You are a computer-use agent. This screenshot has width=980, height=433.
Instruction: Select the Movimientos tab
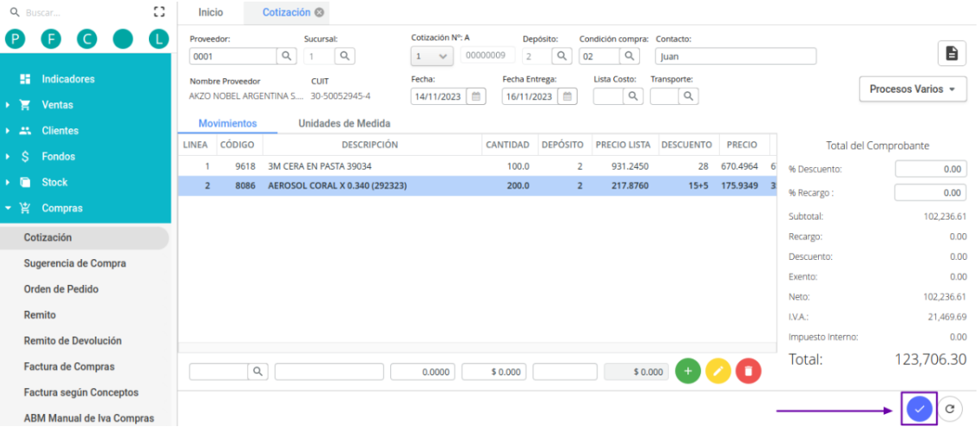tap(227, 124)
